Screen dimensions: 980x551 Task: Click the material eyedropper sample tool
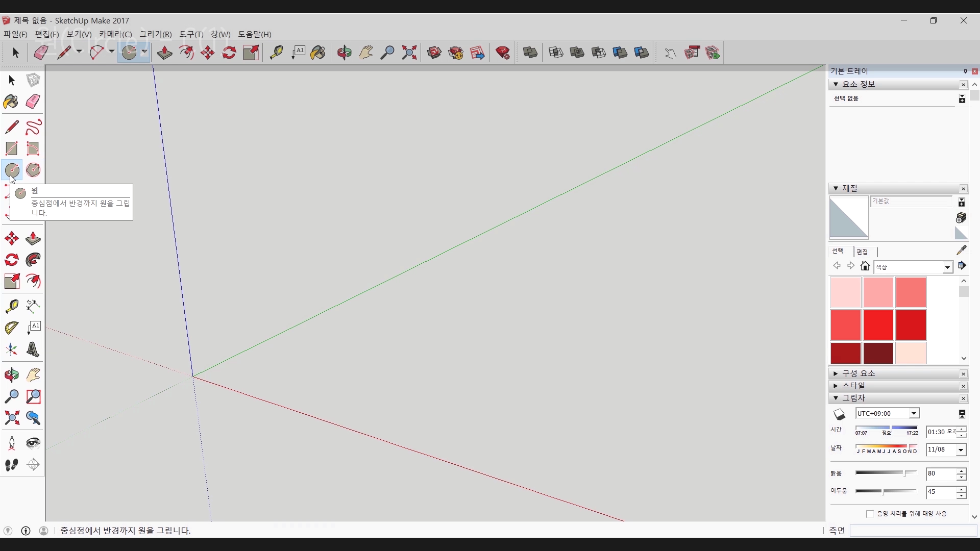click(x=961, y=250)
